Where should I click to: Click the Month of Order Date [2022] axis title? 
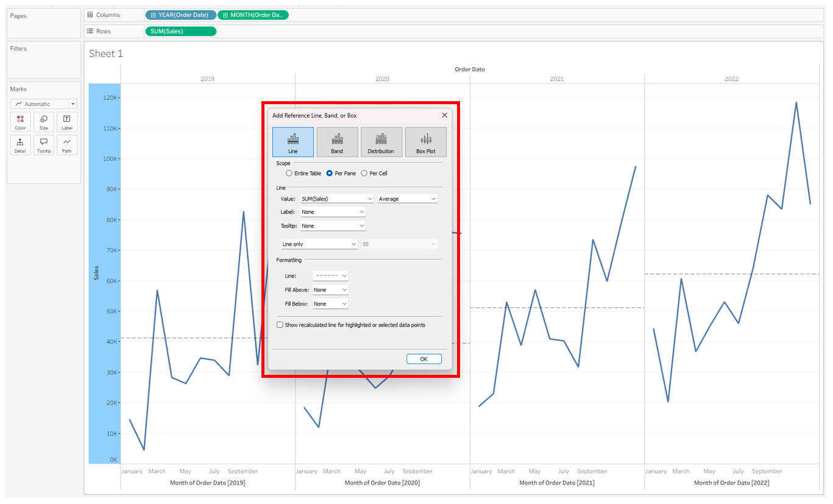tap(732, 483)
